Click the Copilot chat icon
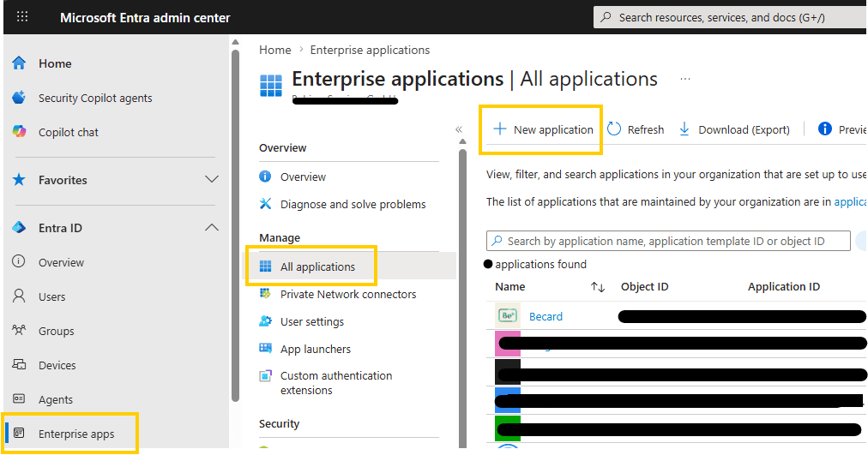The width and height of the screenshot is (868, 455). [19, 132]
